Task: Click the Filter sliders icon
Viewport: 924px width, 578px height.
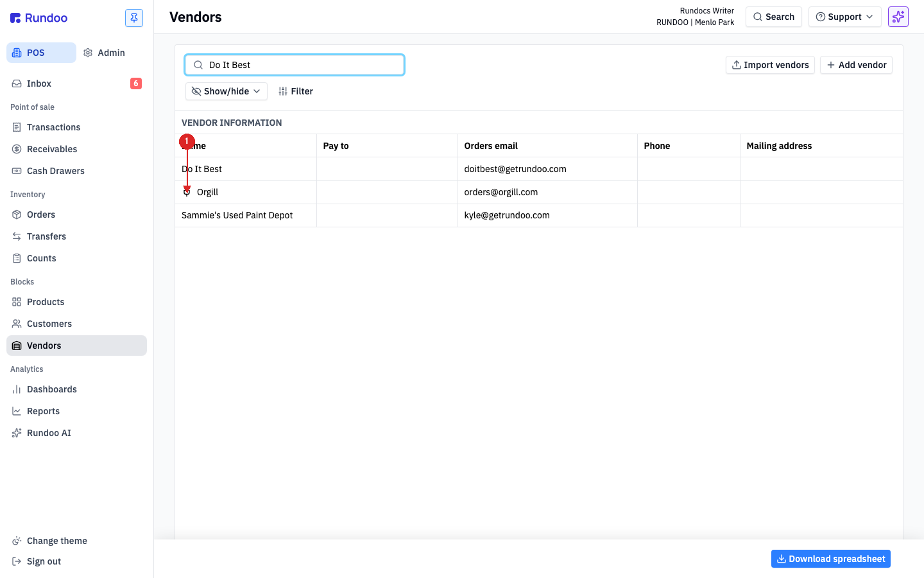Action: [x=283, y=91]
